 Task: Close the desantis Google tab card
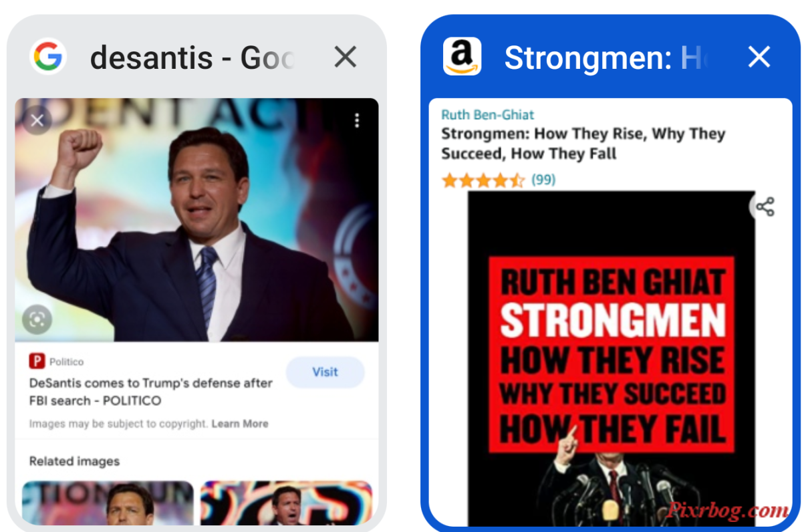point(345,57)
